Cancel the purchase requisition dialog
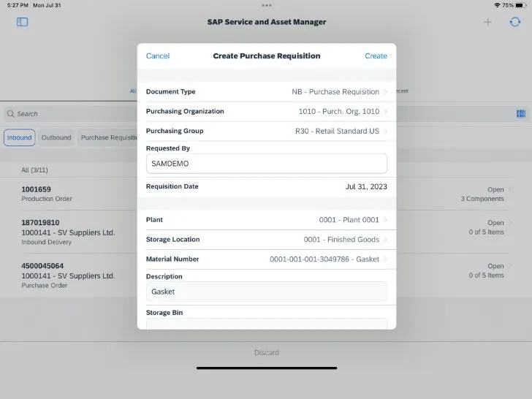The width and height of the screenshot is (532, 399). (158, 56)
